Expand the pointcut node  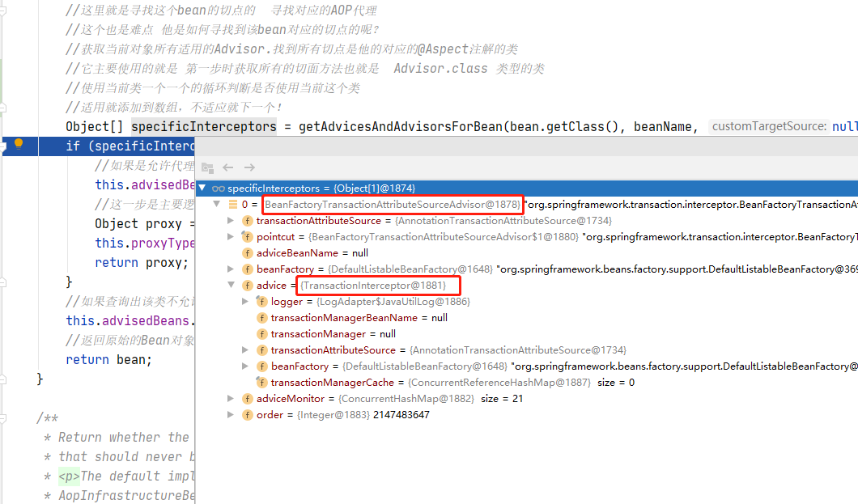(x=231, y=237)
